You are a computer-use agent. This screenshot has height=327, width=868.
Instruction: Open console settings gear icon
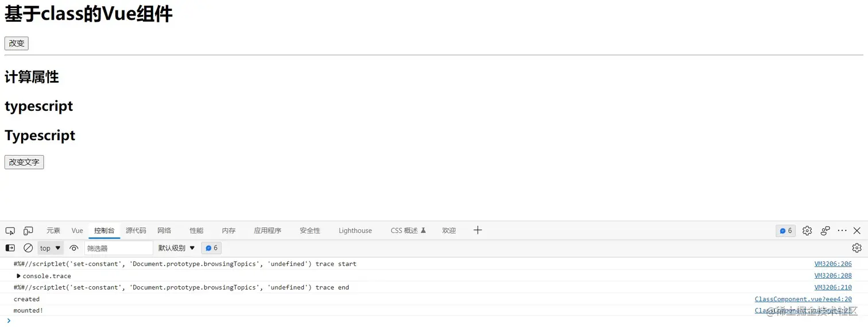857,248
